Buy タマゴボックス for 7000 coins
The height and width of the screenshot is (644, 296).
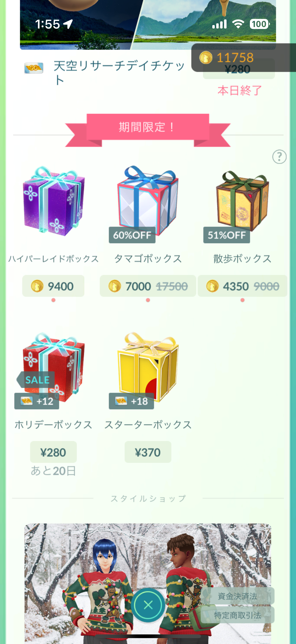point(148,286)
